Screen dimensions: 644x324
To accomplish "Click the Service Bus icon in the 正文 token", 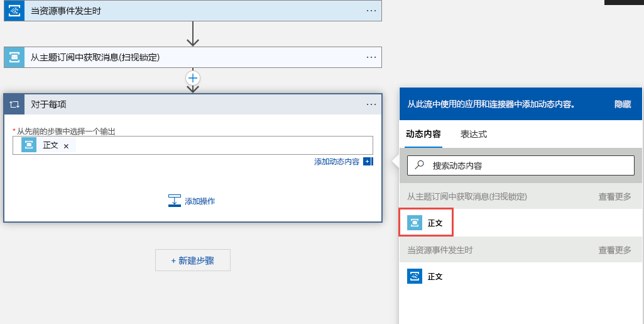I will point(29,145).
